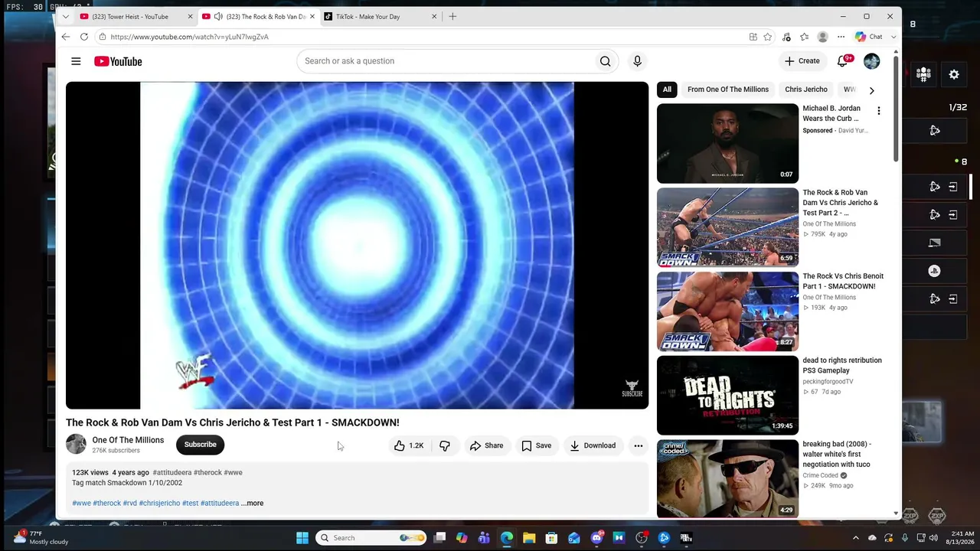Select the Rock & Rob Van Dam tab
The width and height of the screenshot is (980, 551).
point(258,16)
